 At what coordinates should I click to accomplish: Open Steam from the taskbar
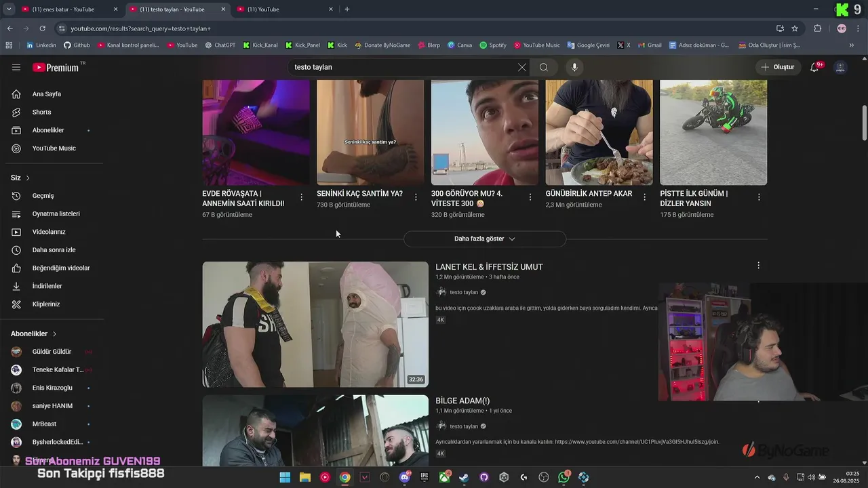point(464,477)
